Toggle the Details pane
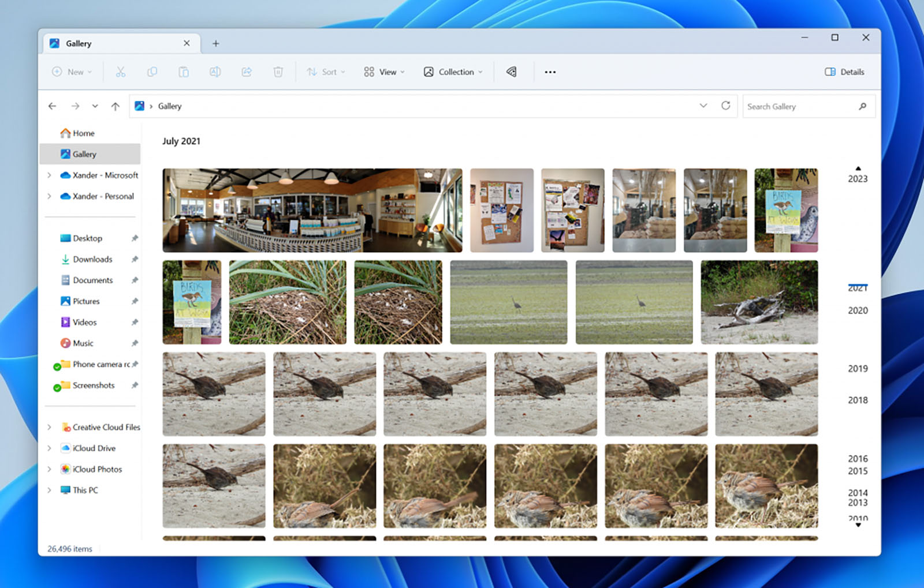 pyautogui.click(x=844, y=72)
